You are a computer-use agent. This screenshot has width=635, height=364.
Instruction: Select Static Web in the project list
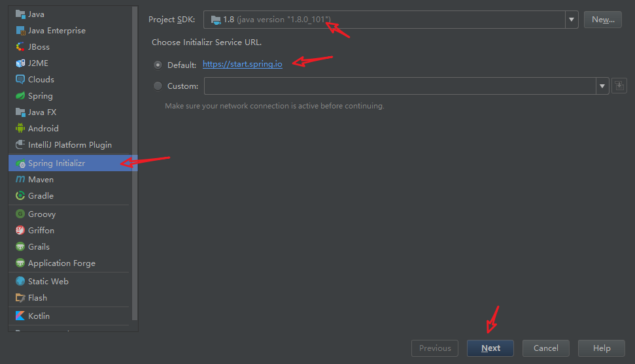coord(70,281)
